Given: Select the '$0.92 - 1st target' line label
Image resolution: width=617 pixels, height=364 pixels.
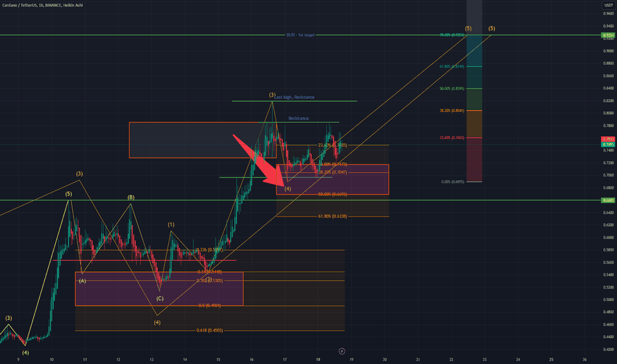Looking at the screenshot, I should [301, 35].
